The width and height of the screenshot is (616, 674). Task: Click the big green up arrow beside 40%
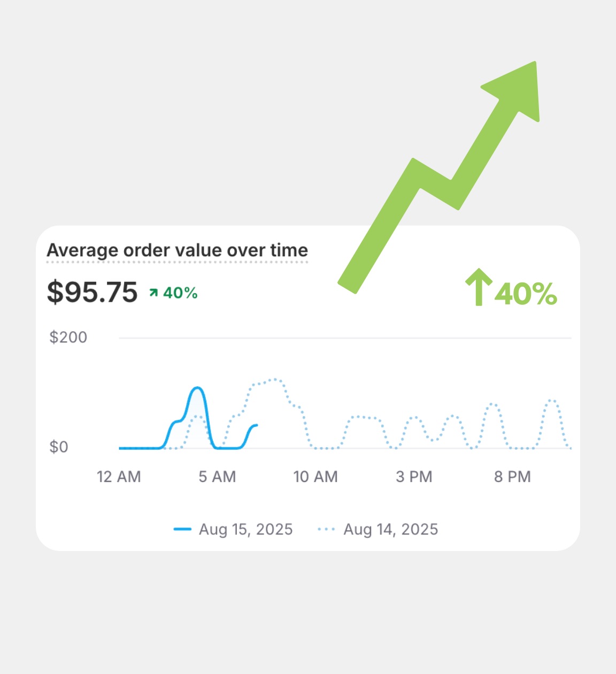[x=479, y=287]
